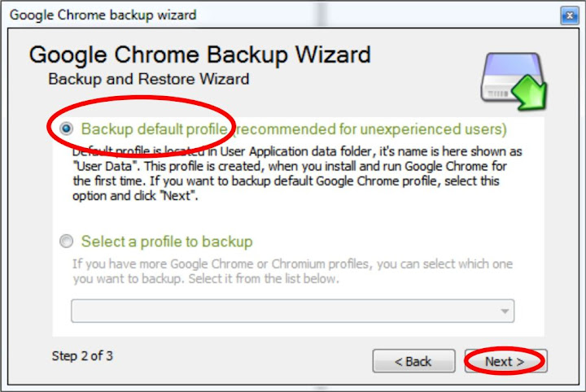
Task: Click "(recommended for unexperienced users)" text
Action: point(370,129)
